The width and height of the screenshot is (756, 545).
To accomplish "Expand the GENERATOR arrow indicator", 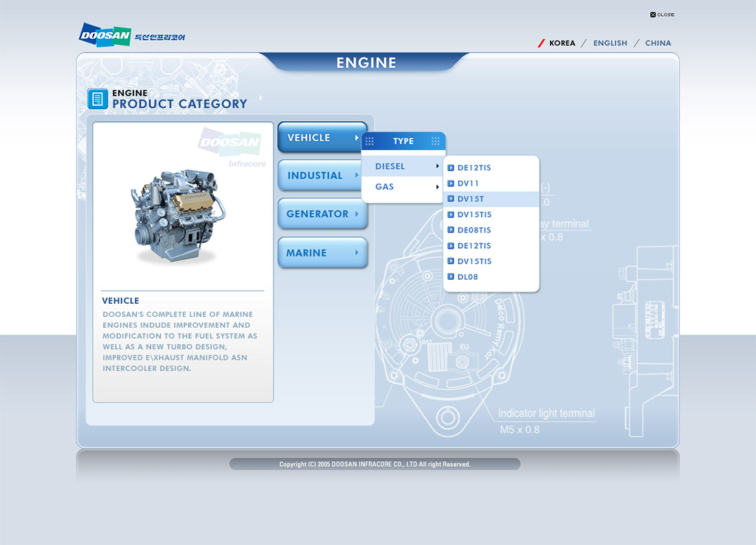I will click(x=357, y=214).
